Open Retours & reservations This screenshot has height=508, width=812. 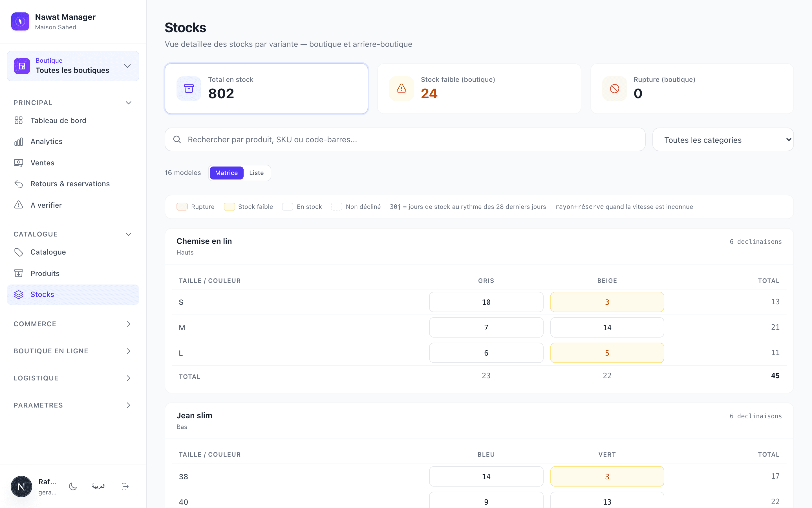point(73,184)
